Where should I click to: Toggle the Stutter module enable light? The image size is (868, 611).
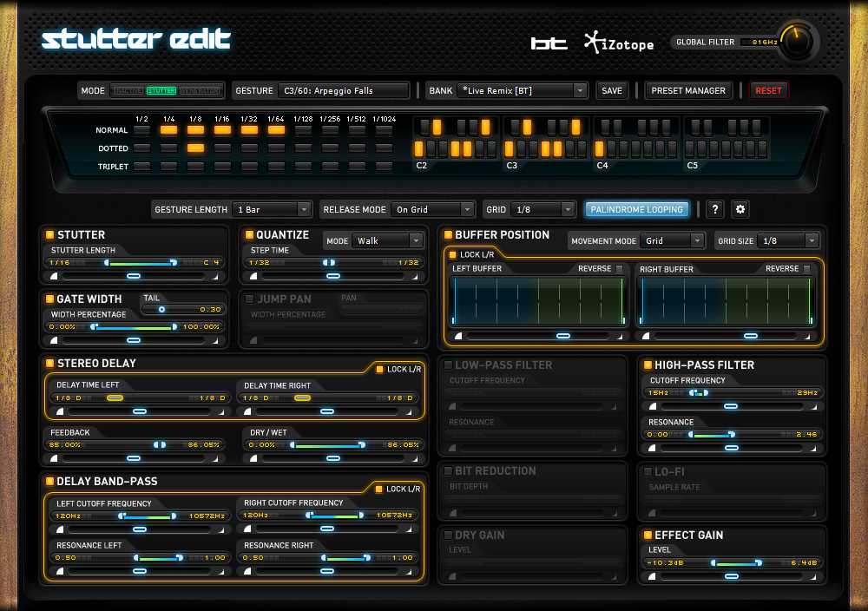click(x=49, y=234)
